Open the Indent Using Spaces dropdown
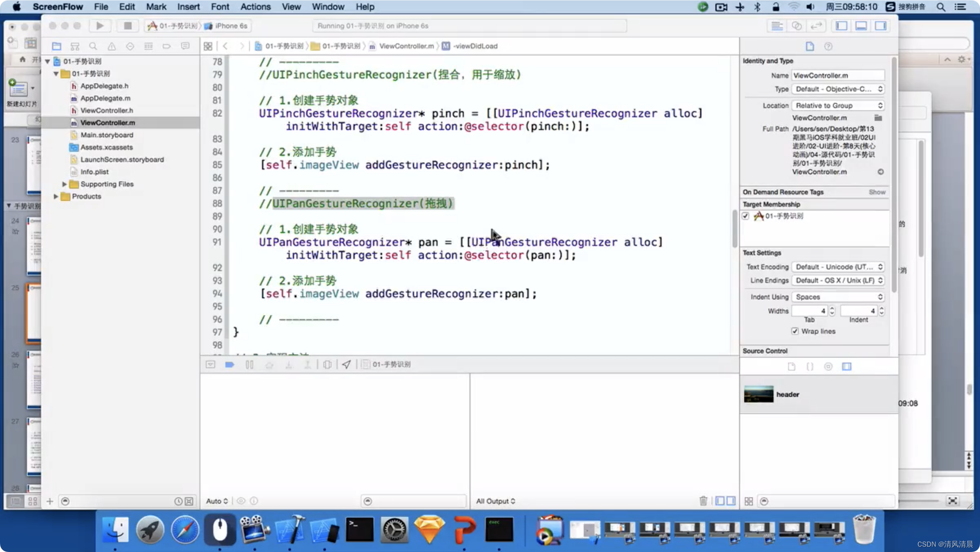 838,297
